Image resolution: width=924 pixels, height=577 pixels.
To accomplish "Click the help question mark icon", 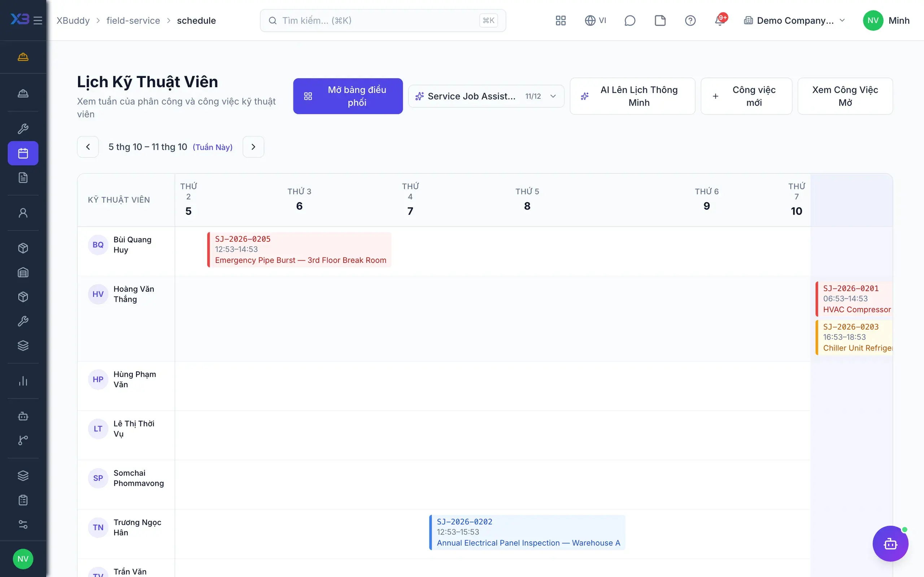I will pos(690,20).
